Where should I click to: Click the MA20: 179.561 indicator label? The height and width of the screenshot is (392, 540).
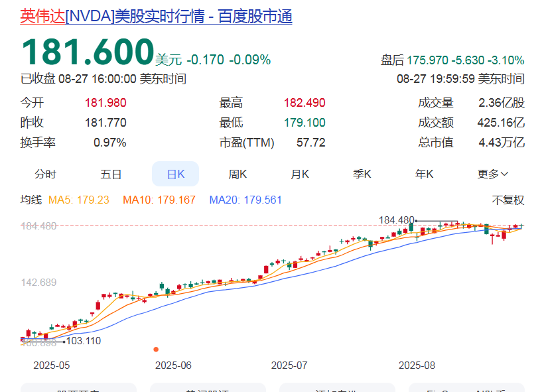tap(245, 200)
